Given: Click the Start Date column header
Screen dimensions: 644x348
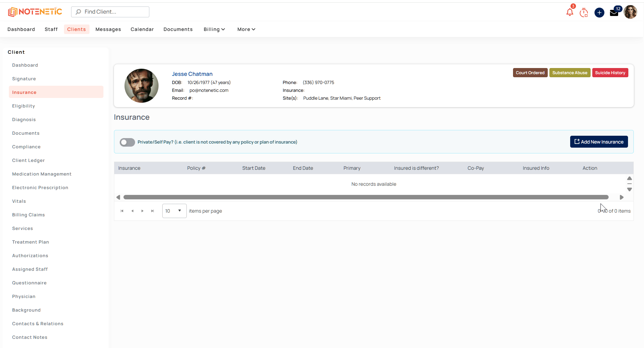Looking at the screenshot, I should pyautogui.click(x=254, y=168).
